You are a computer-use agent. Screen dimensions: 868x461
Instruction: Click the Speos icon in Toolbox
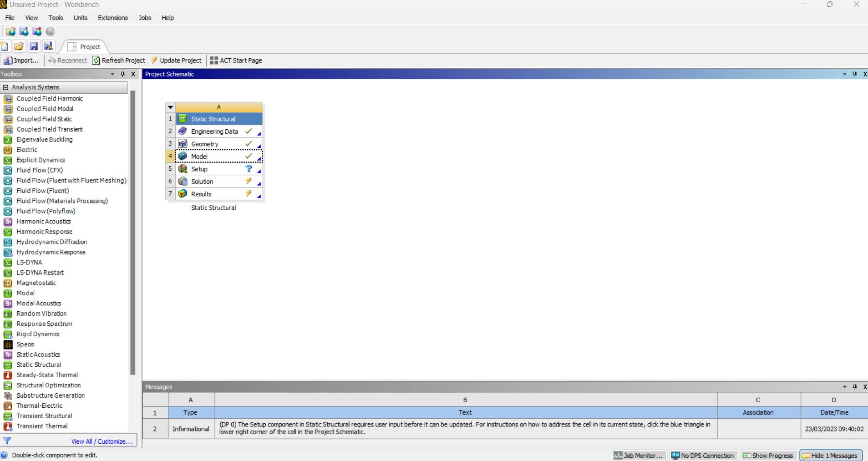pos(8,344)
